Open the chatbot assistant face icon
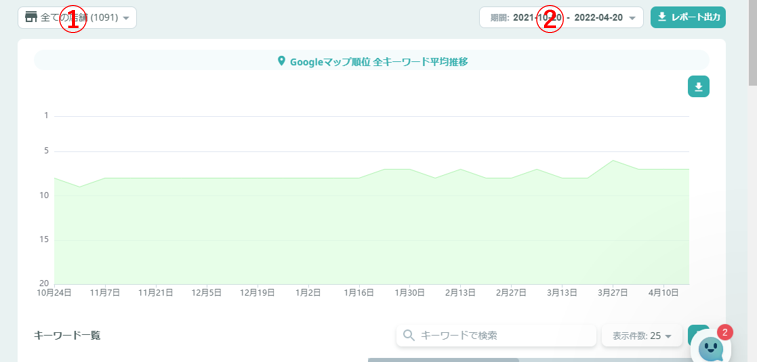Image resolution: width=757 pixels, height=363 pixels. [711, 348]
